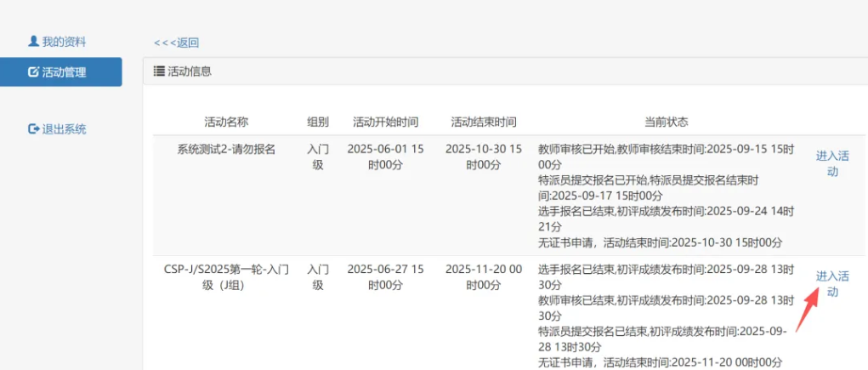Screen dimensions: 868x370
Task: Select the 系统测试2-请勿报名 activity name
Action: (x=226, y=149)
